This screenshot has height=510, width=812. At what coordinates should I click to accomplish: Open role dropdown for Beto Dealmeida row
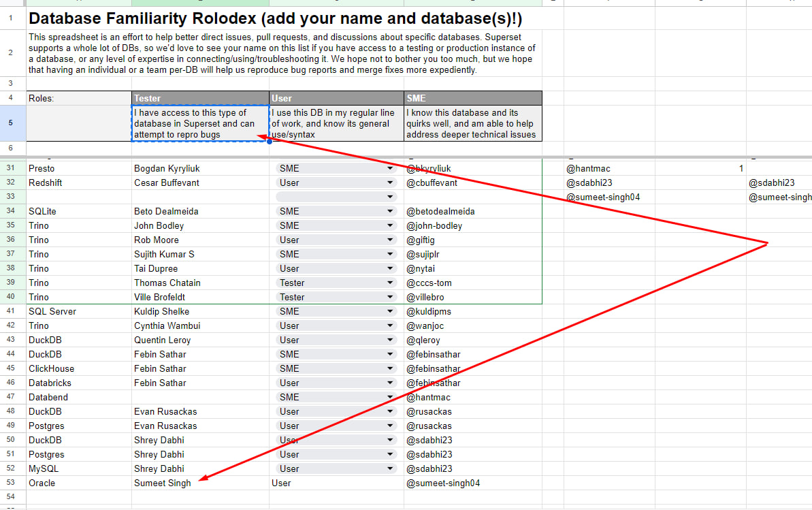(x=389, y=211)
